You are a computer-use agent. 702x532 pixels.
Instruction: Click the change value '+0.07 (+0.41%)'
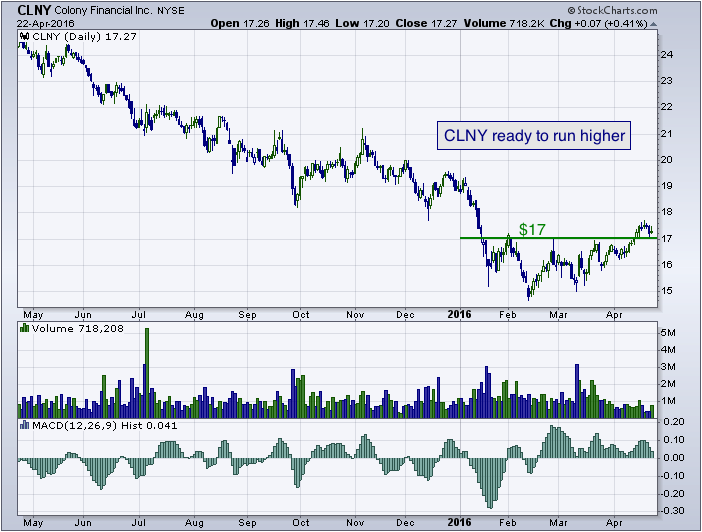point(611,23)
